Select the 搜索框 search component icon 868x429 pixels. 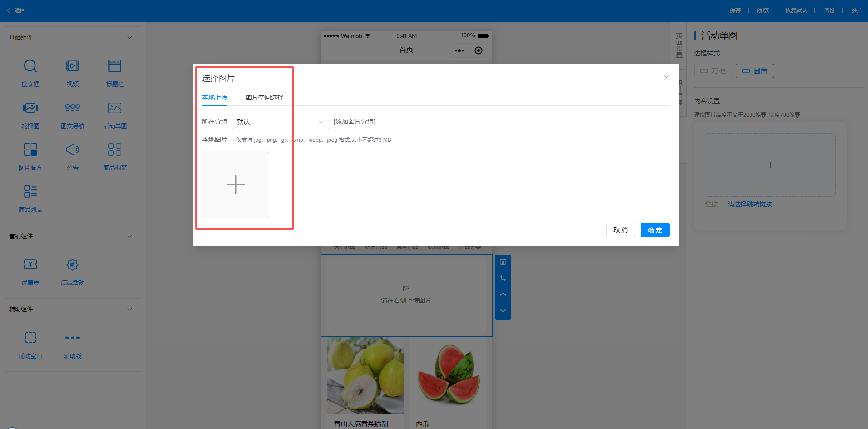[30, 66]
